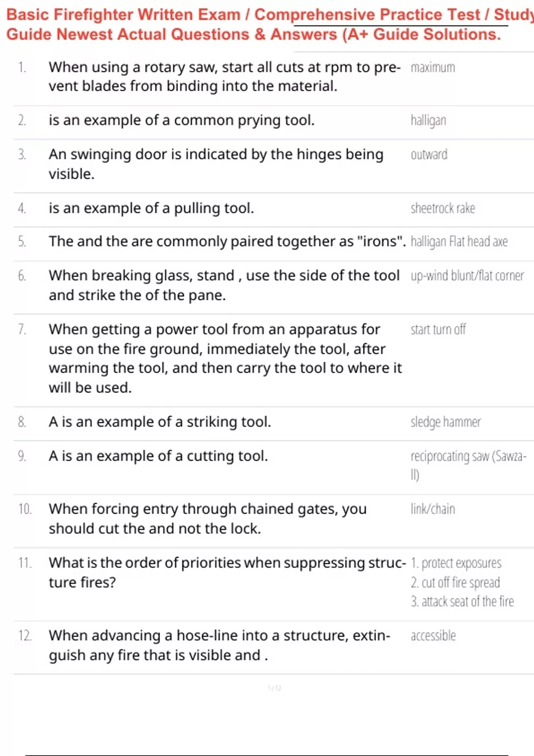Click question 5 about the "irons" pairing

click(x=227, y=241)
